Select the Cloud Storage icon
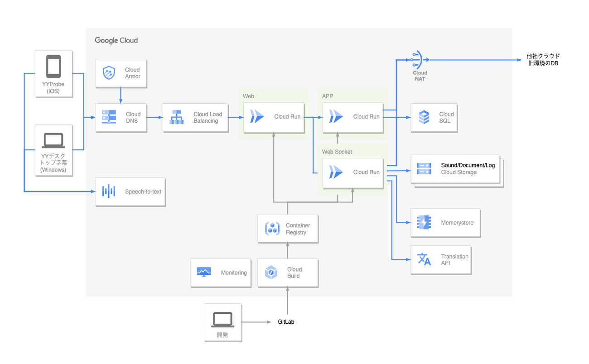This screenshot has height=364, width=589. point(424,168)
